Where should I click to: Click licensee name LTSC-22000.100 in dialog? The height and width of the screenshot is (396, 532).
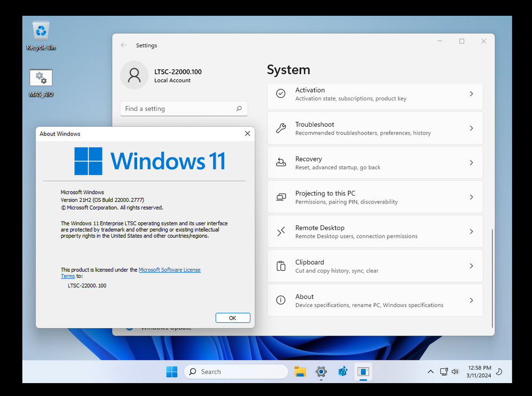click(87, 286)
